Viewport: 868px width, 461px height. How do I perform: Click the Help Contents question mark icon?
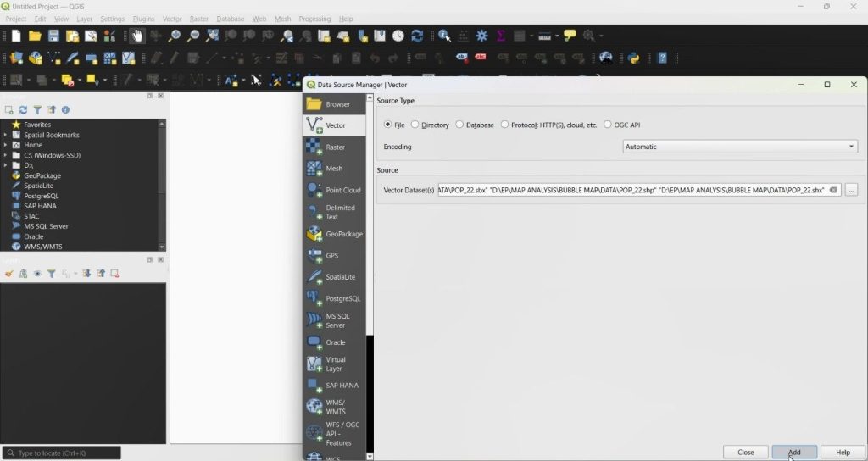pos(661,58)
